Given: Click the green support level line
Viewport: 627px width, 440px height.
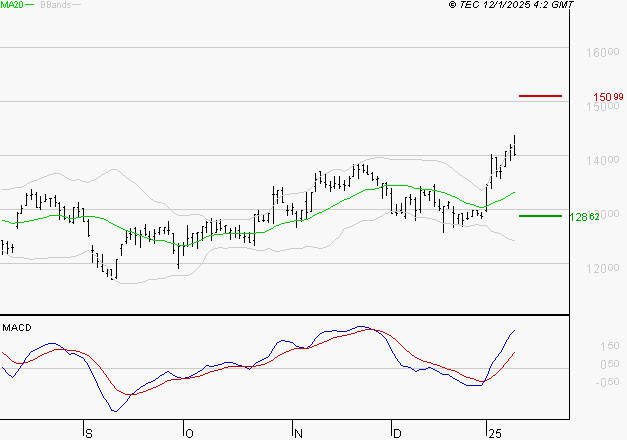Looking at the screenshot, I should 540,216.
